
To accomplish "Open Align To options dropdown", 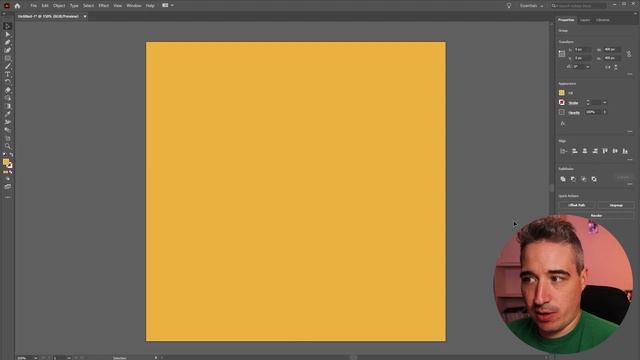I will pyautogui.click(x=564, y=151).
